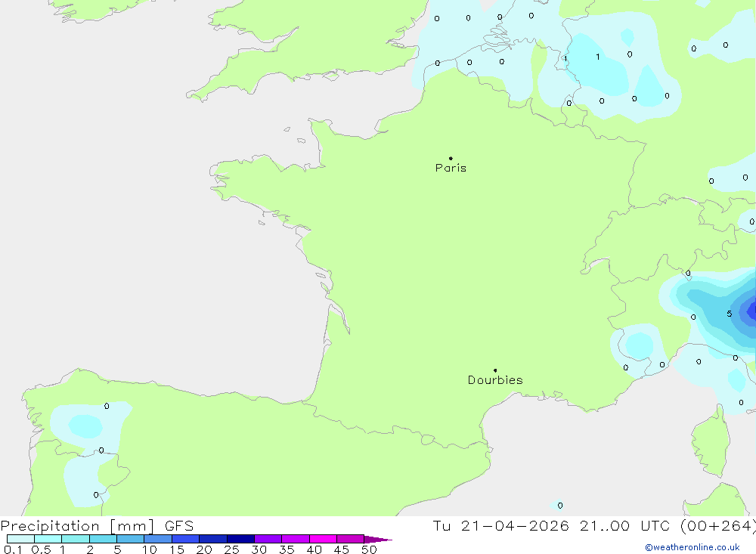Pick the legend swatch between 20 and 25
The width and height of the screenshot is (756, 554).
(213, 539)
